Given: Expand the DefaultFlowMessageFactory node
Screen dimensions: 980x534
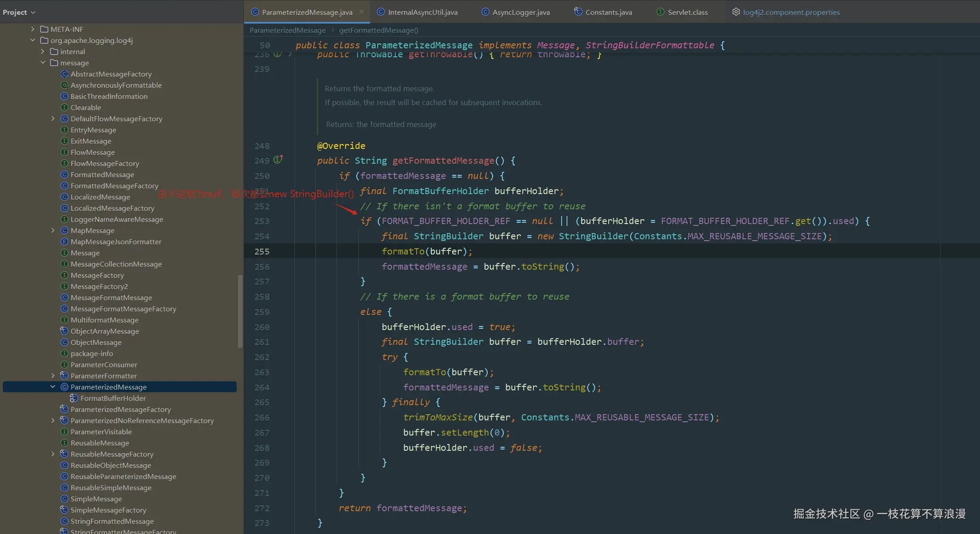Looking at the screenshot, I should pyautogui.click(x=53, y=119).
